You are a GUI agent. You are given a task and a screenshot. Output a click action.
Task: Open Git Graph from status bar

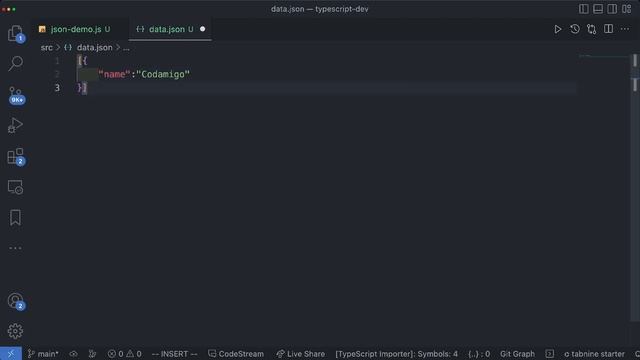(x=517, y=354)
